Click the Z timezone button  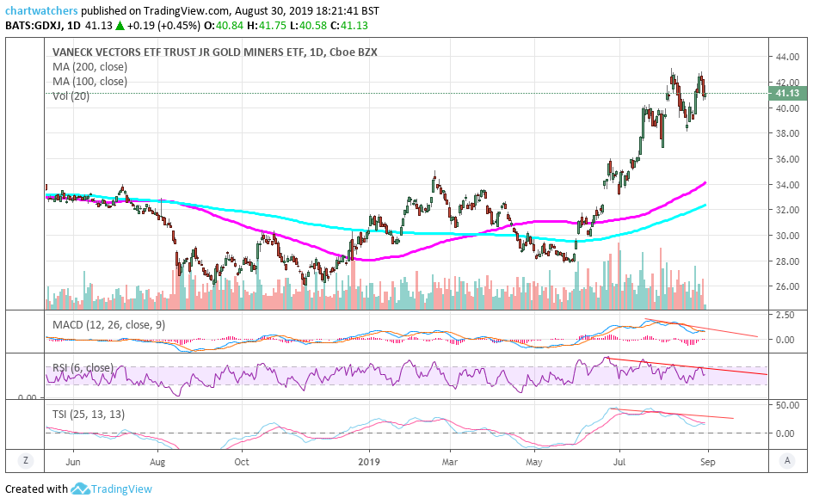(x=25, y=460)
